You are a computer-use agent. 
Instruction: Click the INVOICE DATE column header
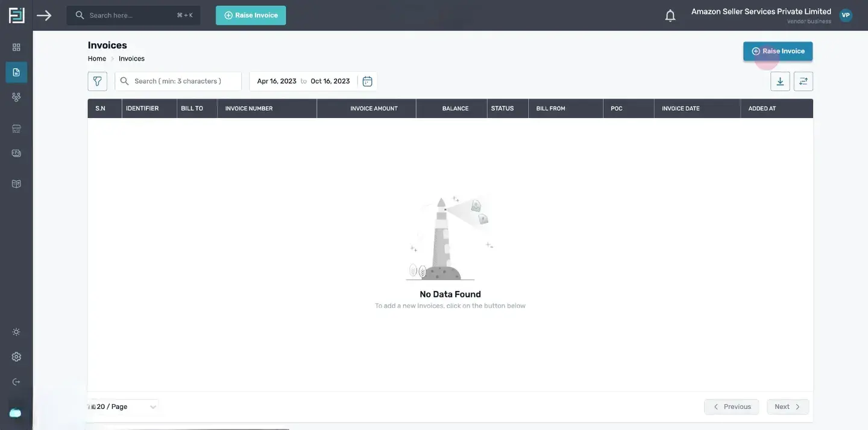pos(697,108)
